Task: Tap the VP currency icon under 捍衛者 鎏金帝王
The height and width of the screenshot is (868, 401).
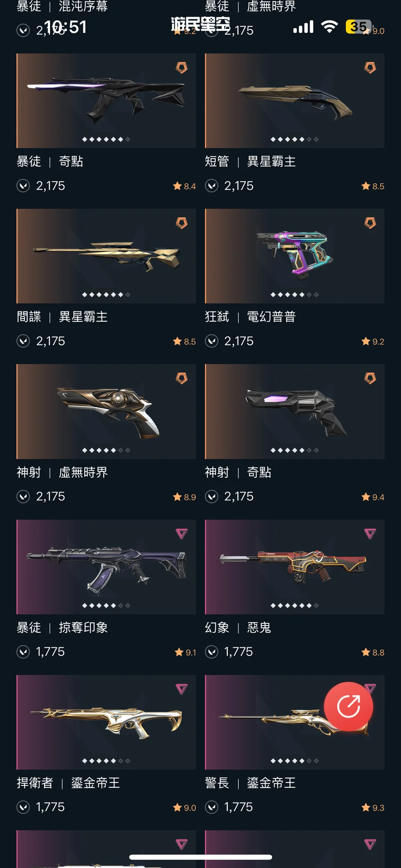Action: (x=23, y=807)
